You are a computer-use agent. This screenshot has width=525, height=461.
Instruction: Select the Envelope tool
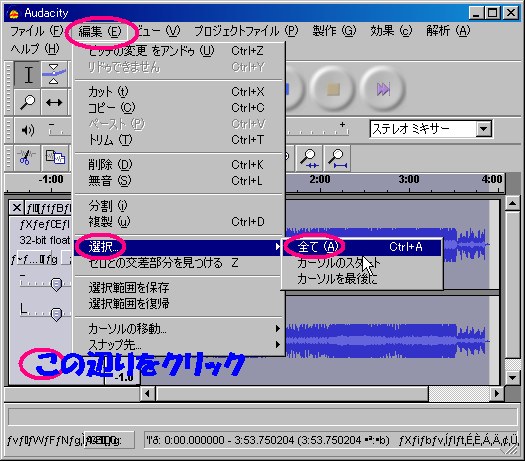pyautogui.click(x=54, y=74)
